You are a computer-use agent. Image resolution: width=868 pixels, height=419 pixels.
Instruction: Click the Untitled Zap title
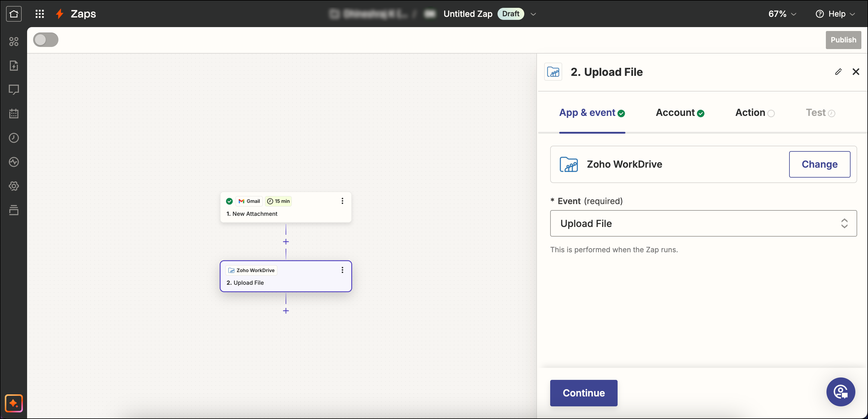468,14
